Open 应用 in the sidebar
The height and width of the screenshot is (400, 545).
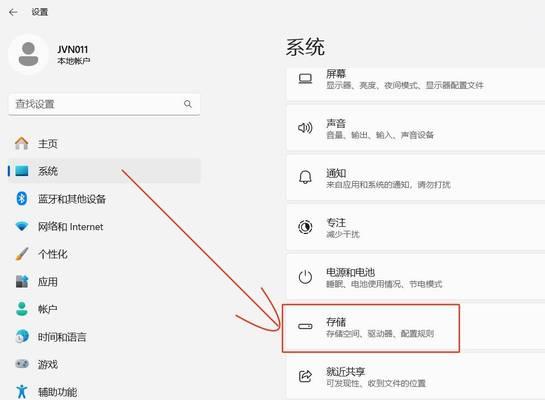(x=104, y=281)
